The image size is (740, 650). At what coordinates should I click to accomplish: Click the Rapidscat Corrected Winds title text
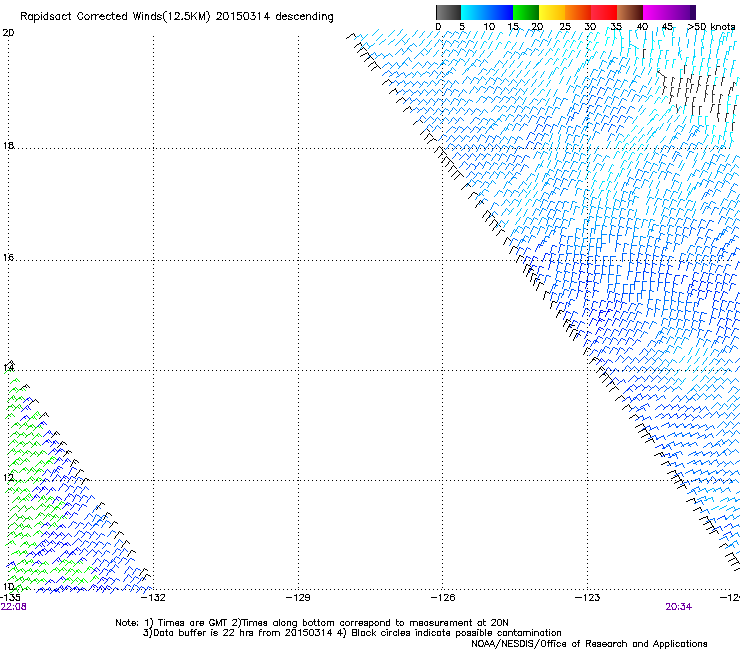click(x=177, y=17)
